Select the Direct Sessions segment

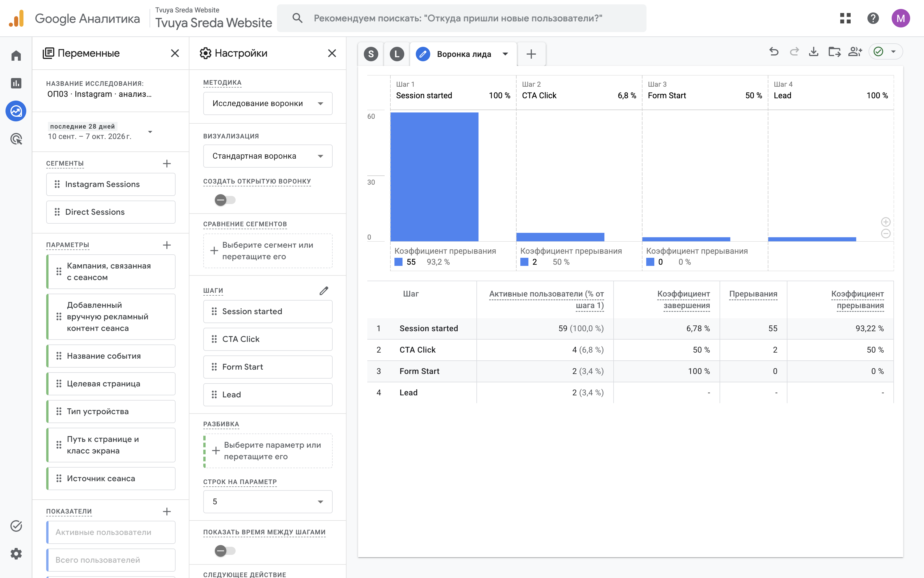[111, 212]
